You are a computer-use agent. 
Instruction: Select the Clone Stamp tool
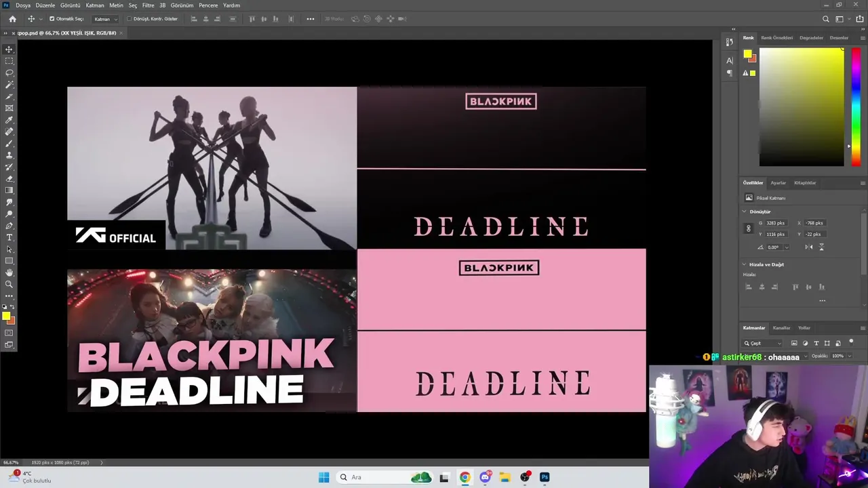click(x=9, y=155)
